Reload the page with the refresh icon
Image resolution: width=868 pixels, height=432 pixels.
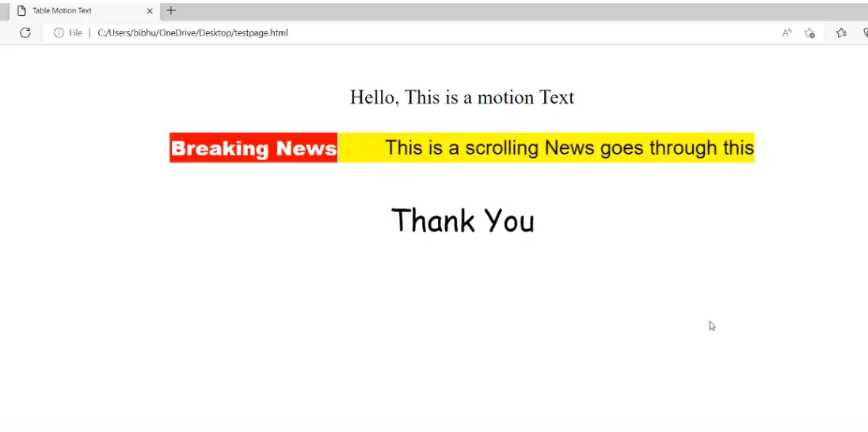point(25,32)
